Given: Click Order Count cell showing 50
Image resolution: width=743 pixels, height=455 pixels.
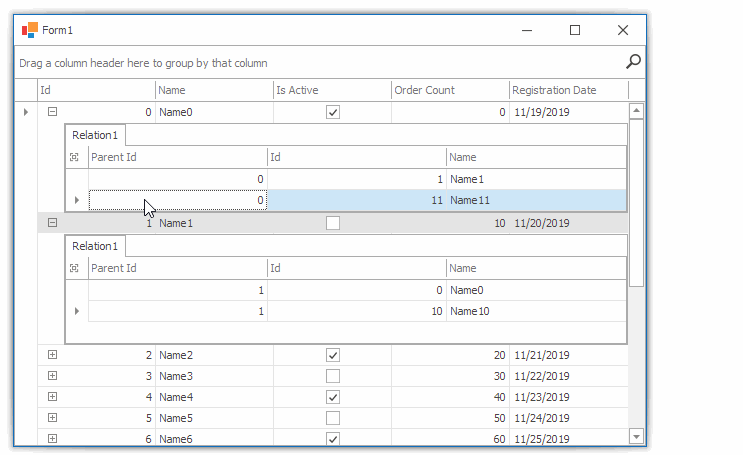Looking at the screenshot, I should [451, 418].
